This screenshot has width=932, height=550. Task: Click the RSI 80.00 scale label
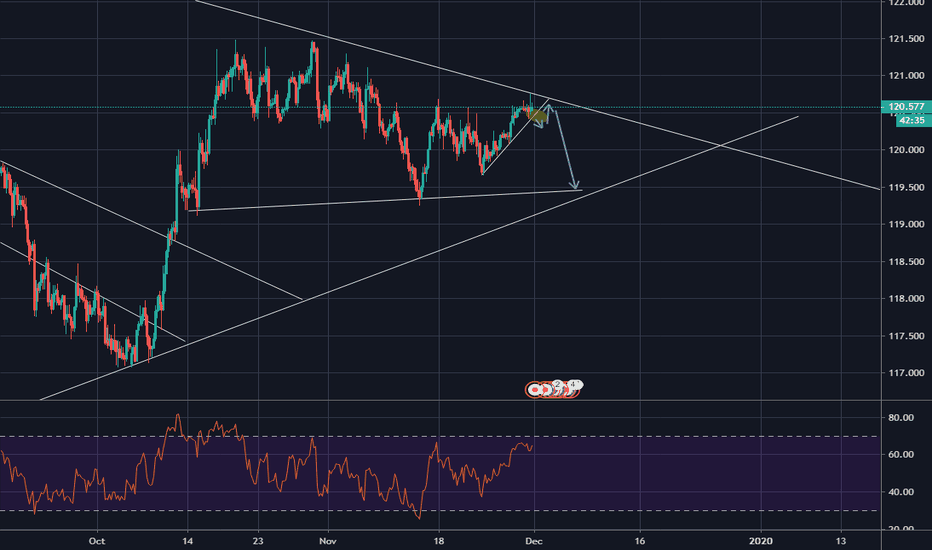[x=900, y=417]
